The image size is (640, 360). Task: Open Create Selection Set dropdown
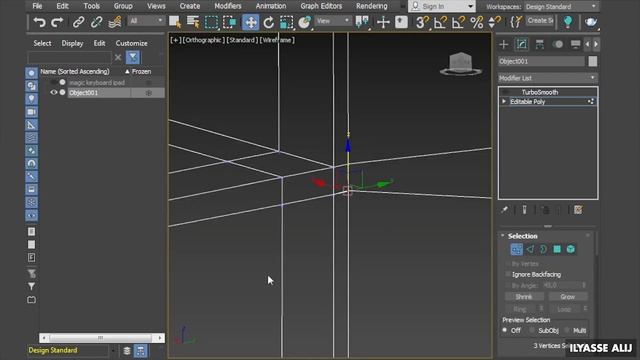(540, 21)
